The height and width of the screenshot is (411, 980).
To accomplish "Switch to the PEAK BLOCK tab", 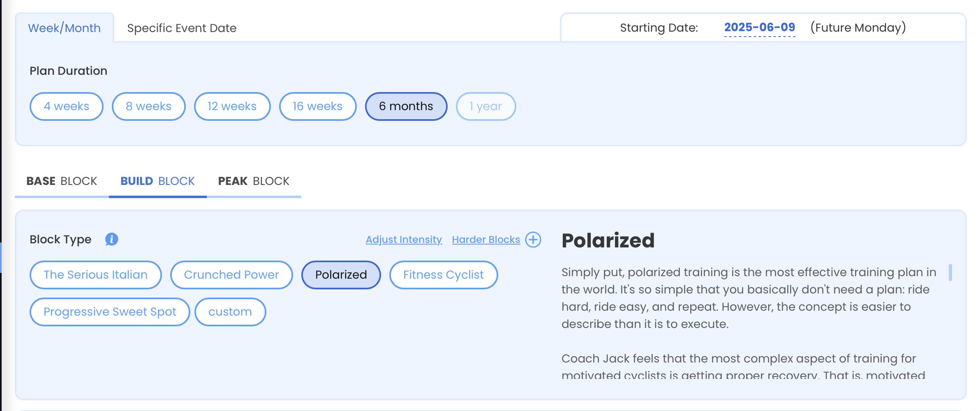I will click(x=254, y=181).
